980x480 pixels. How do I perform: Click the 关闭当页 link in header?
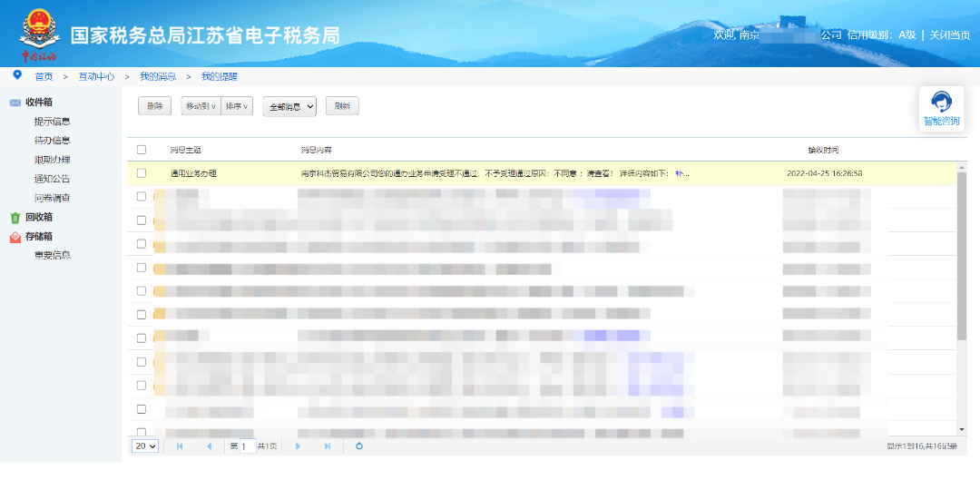coord(950,34)
